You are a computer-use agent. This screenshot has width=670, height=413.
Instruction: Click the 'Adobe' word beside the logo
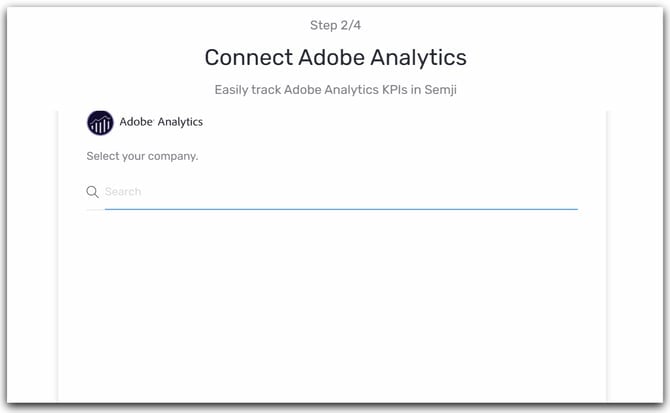coord(136,122)
